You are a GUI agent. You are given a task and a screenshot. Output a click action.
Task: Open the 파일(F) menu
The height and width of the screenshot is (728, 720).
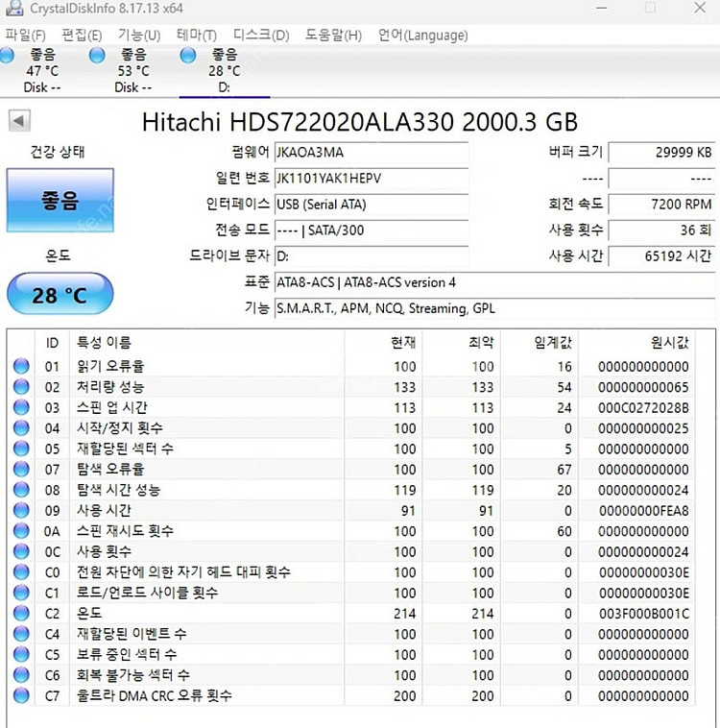click(x=25, y=36)
